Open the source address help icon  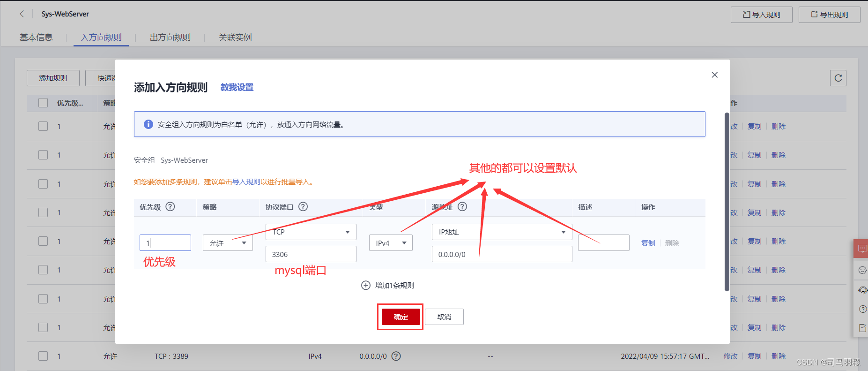[462, 207]
